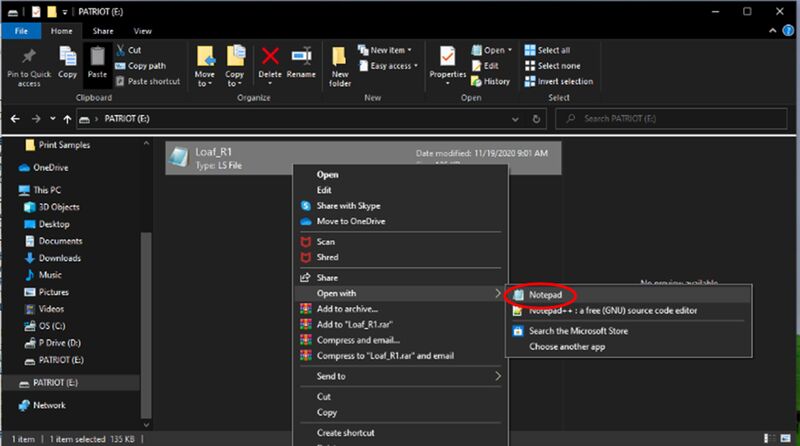Click Paste shortcut in the ribbon
The width and height of the screenshot is (800, 446).
tap(147, 81)
